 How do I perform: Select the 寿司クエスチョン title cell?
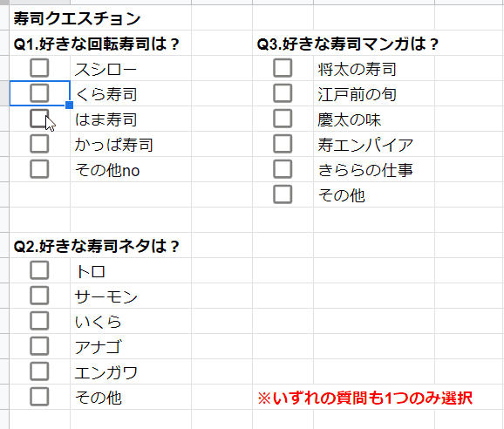tap(77, 18)
